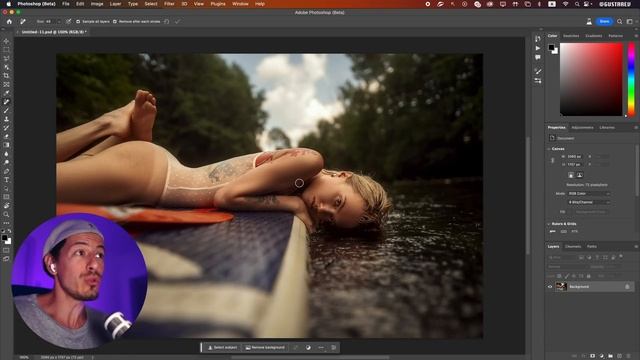Select the Pen tool
The height and width of the screenshot is (360, 640).
tap(6, 171)
